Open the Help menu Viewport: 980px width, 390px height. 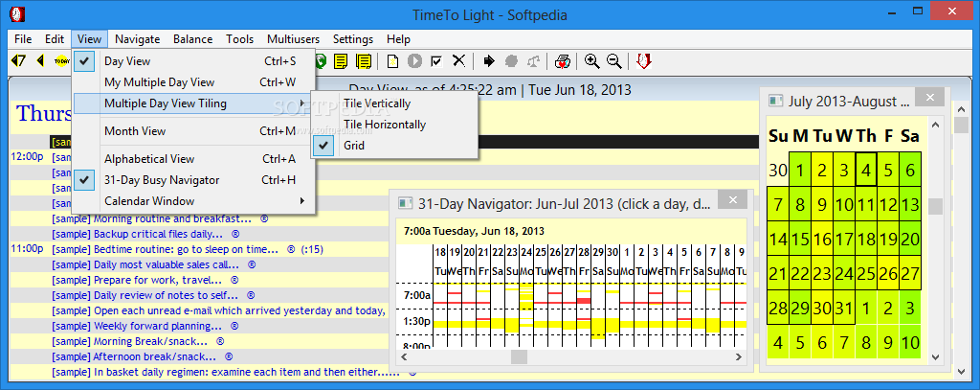(x=399, y=39)
